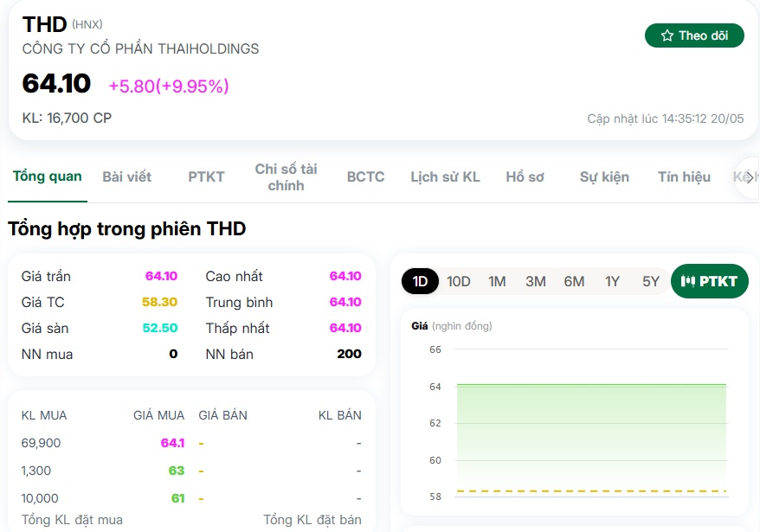The height and width of the screenshot is (532, 760).
Task: Click the candlestick icon on PTKT button
Action: (687, 281)
